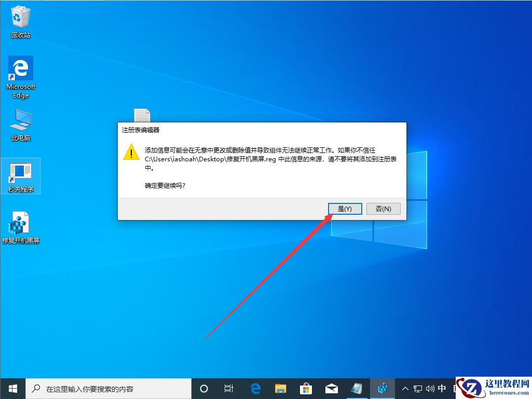Open the 中 input method indicator
Screen dimensions: 532x399
[442, 388]
